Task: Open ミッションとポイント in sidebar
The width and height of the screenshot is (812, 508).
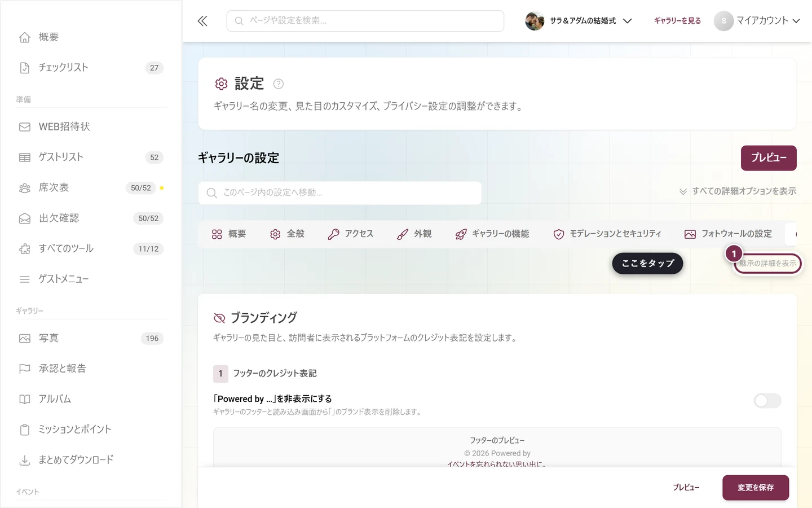Action: 91,430
